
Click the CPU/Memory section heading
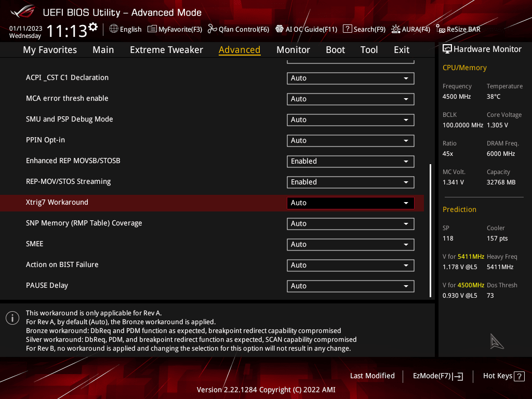464,68
